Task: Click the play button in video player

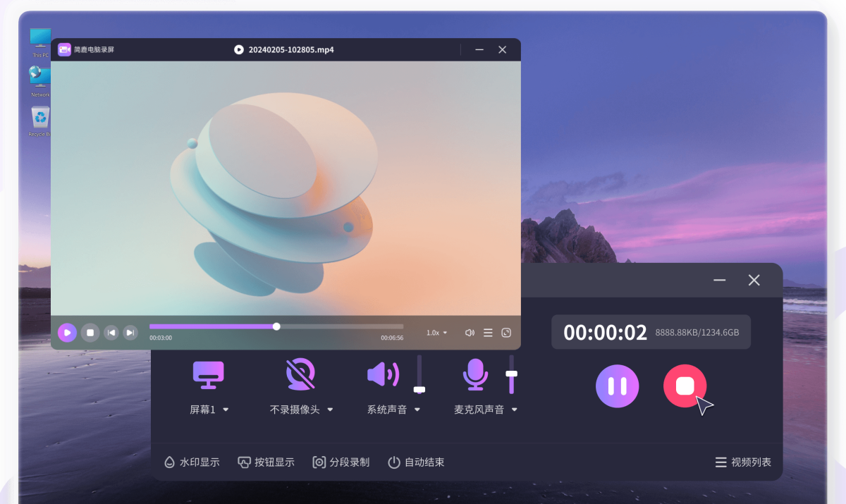Action: [67, 333]
